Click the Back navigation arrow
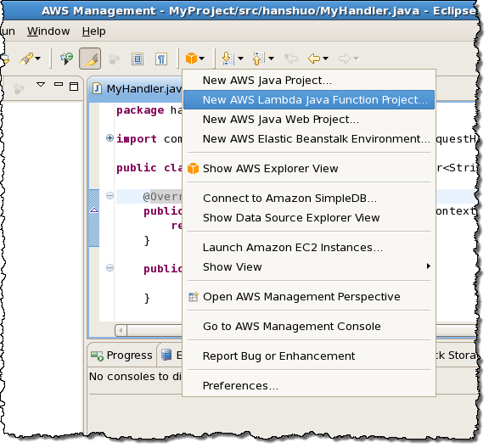 (x=314, y=59)
